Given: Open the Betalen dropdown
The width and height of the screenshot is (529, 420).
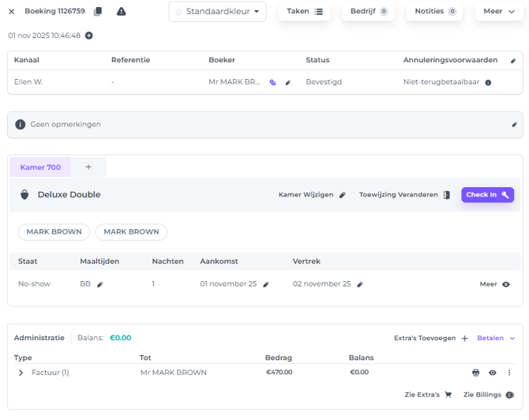Looking at the screenshot, I should click(x=496, y=338).
